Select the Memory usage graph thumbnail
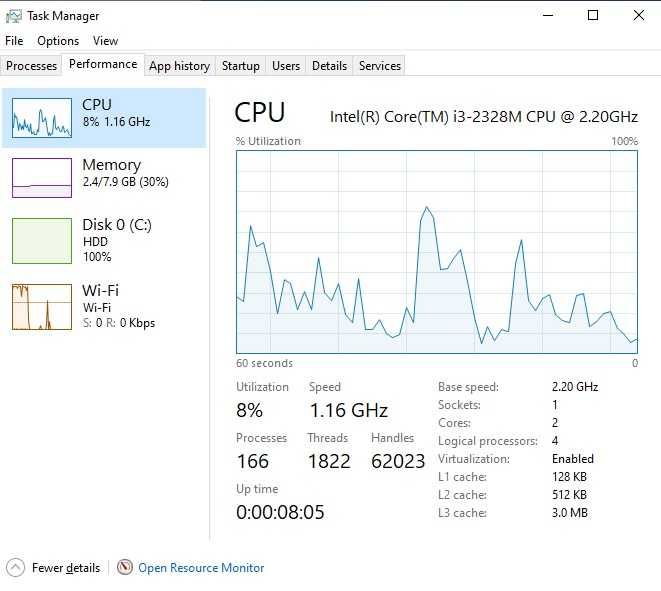Viewport: 661px width, 591px height. (42, 177)
